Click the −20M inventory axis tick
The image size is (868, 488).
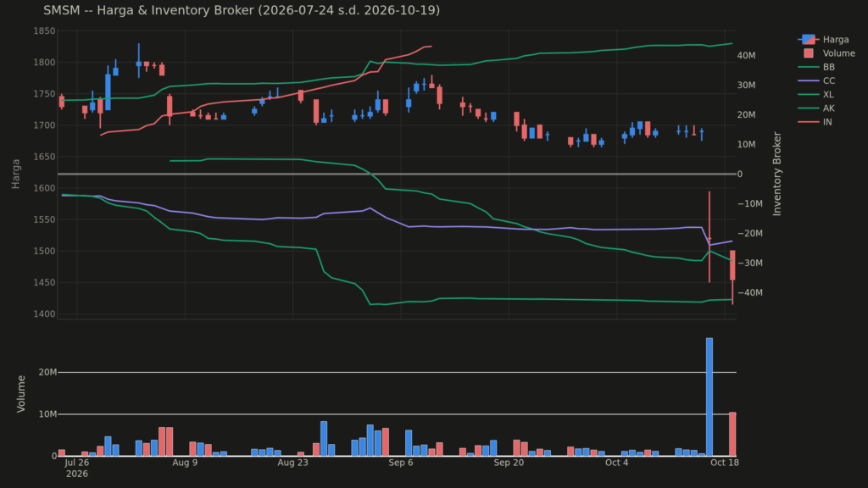click(749, 233)
